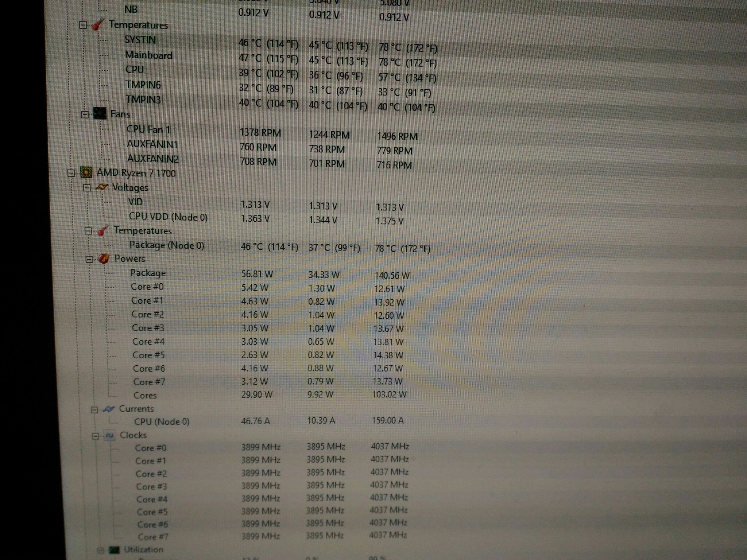Collapse the Voltages section under Ryzen

pos(87,188)
